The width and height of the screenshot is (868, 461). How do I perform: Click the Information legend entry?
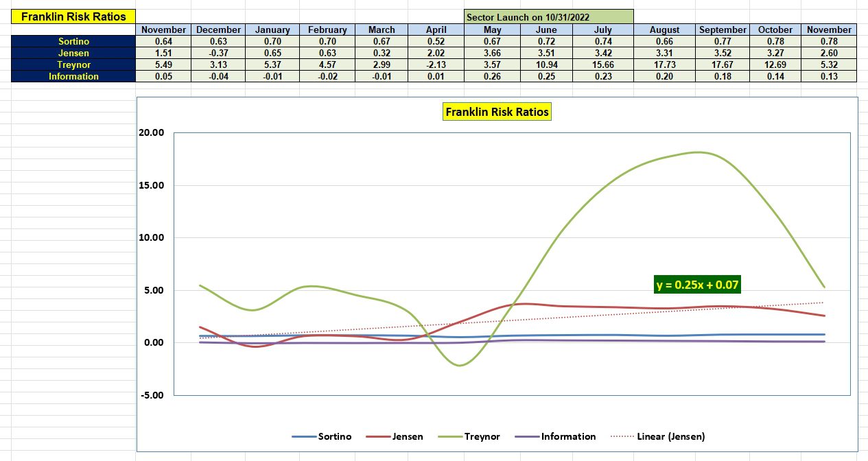555,436
